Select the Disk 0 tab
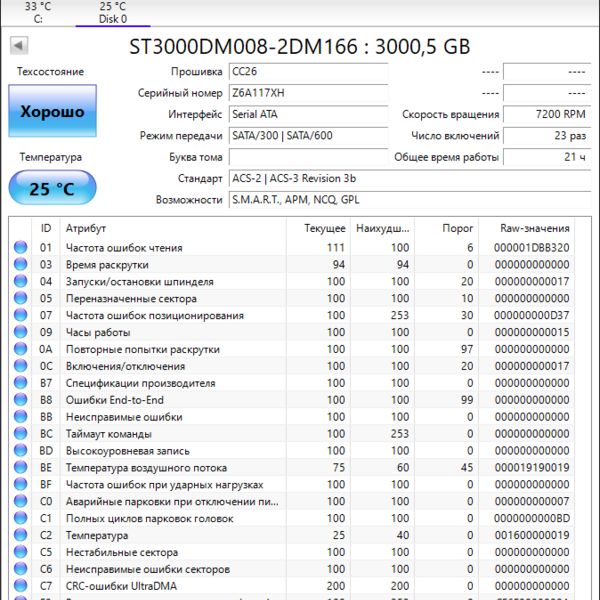This screenshot has width=600, height=600. pos(113,13)
